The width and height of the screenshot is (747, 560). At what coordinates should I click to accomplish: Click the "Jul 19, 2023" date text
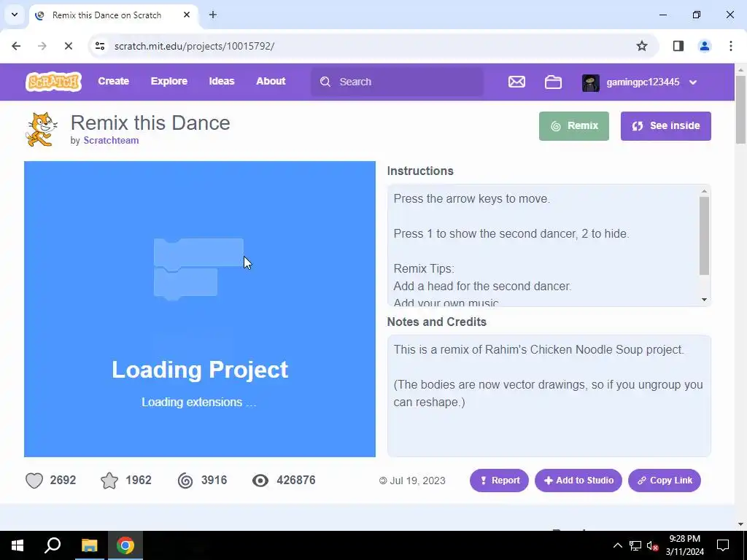point(417,481)
